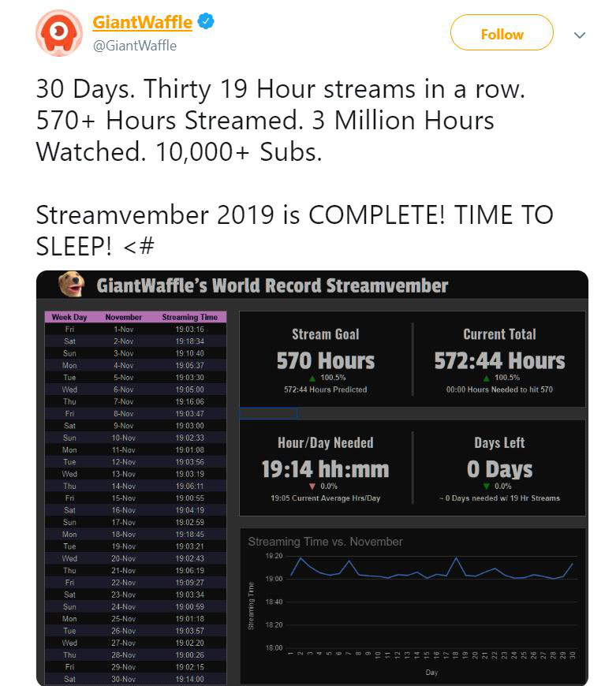Image resolution: width=616 pixels, height=686 pixels.
Task: Click the blue verified badge
Action: pos(206,21)
